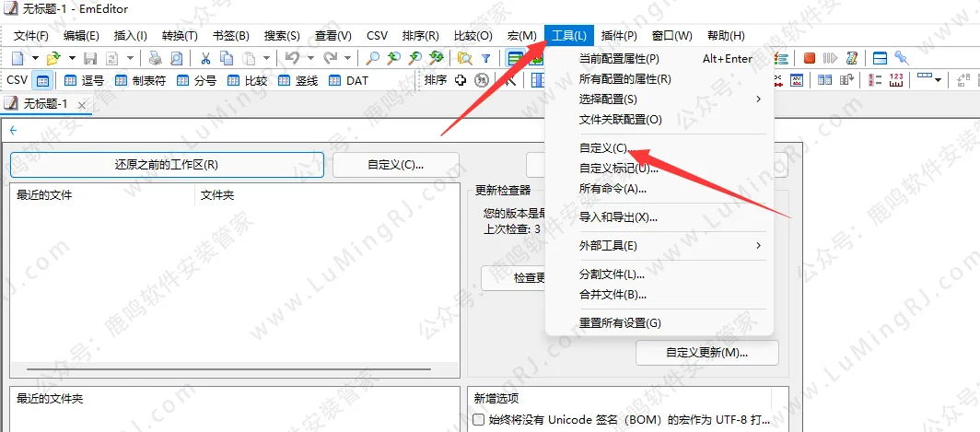
Task: Open the 文件(F) menu
Action: 30,36
